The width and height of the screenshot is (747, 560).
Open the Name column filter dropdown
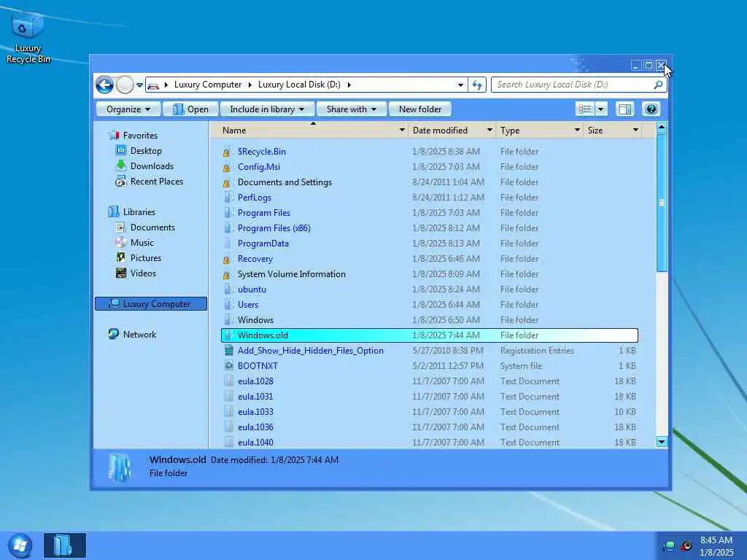pos(402,130)
